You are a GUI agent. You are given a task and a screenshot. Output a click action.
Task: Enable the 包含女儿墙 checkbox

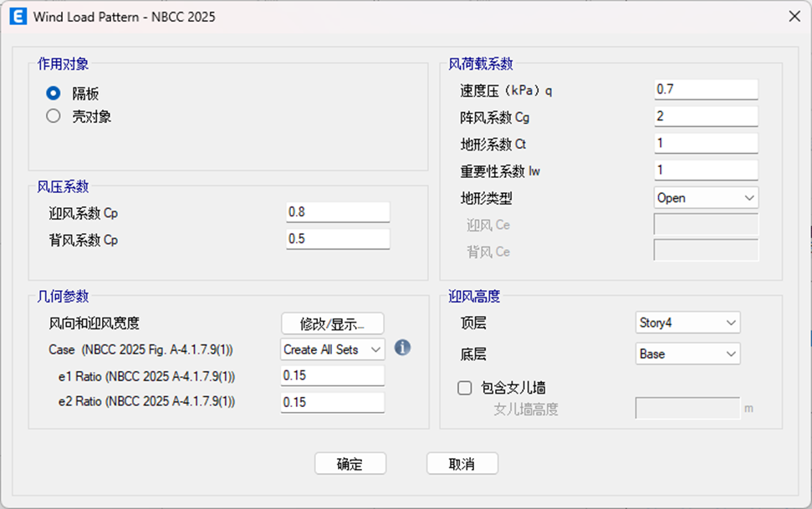click(x=465, y=388)
